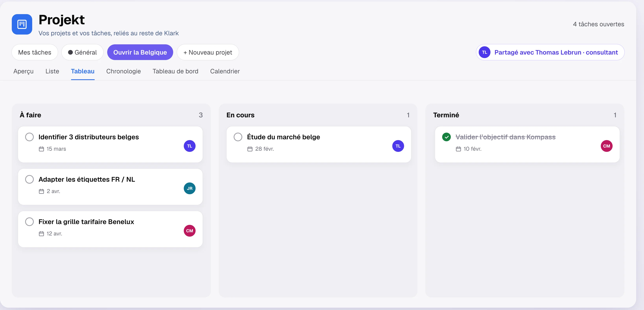
Task: Click the struck-through Valider l'objectif dans Kompass title
Action: [x=506, y=137]
